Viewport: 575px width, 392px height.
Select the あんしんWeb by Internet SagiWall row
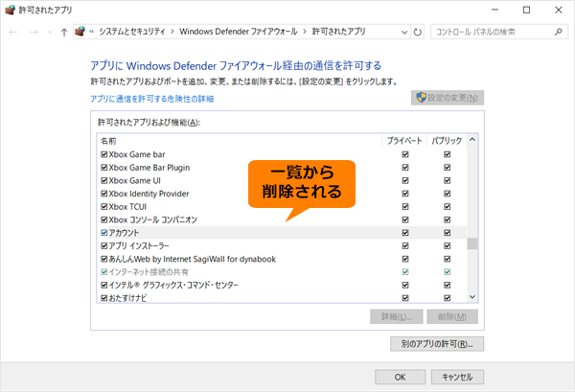(282, 259)
